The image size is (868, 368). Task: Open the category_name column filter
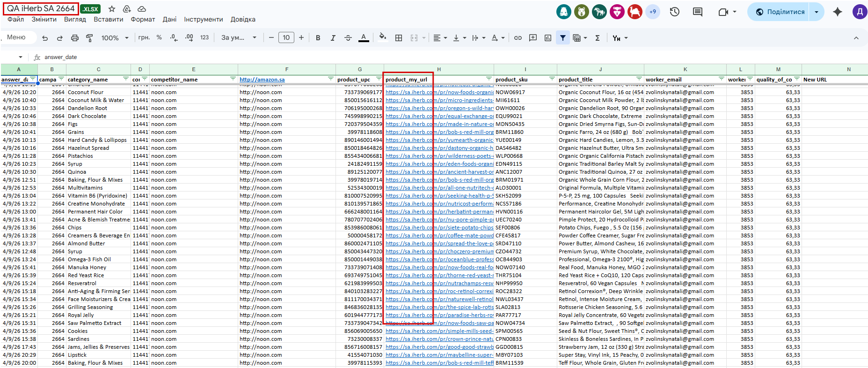point(126,79)
